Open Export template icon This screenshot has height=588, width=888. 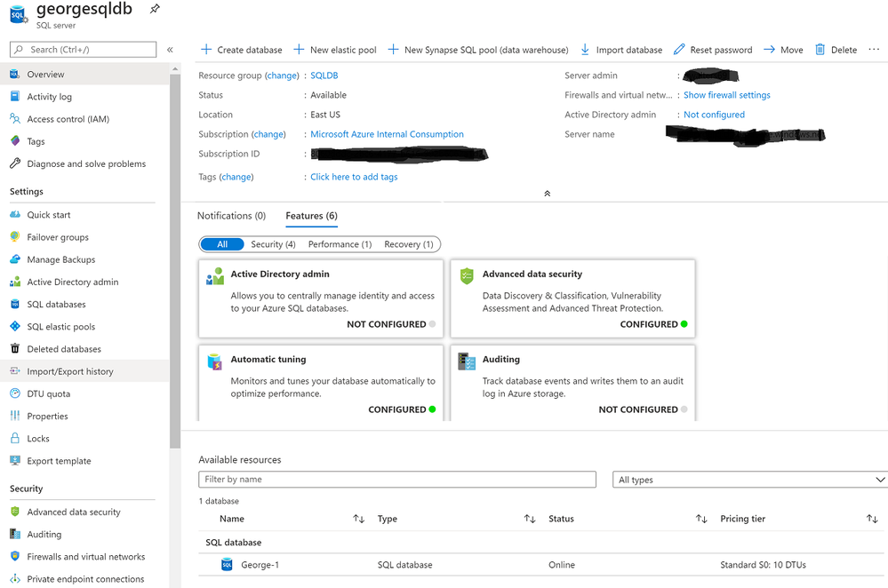pyautogui.click(x=15, y=461)
